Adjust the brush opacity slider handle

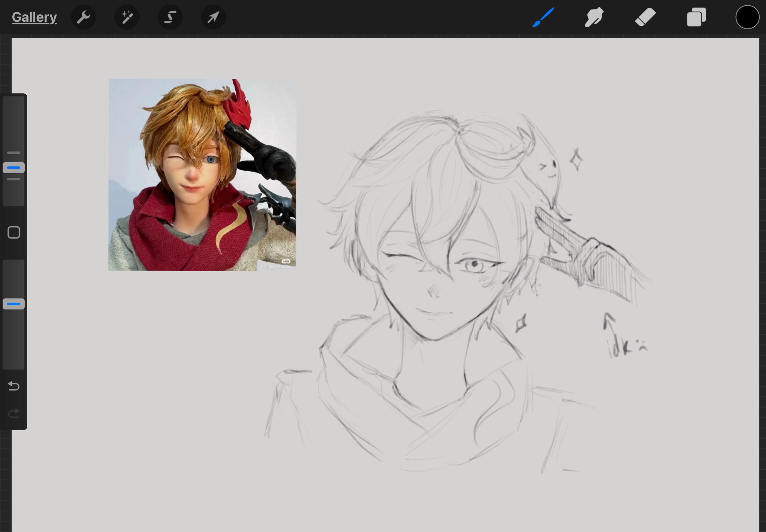pyautogui.click(x=13, y=304)
